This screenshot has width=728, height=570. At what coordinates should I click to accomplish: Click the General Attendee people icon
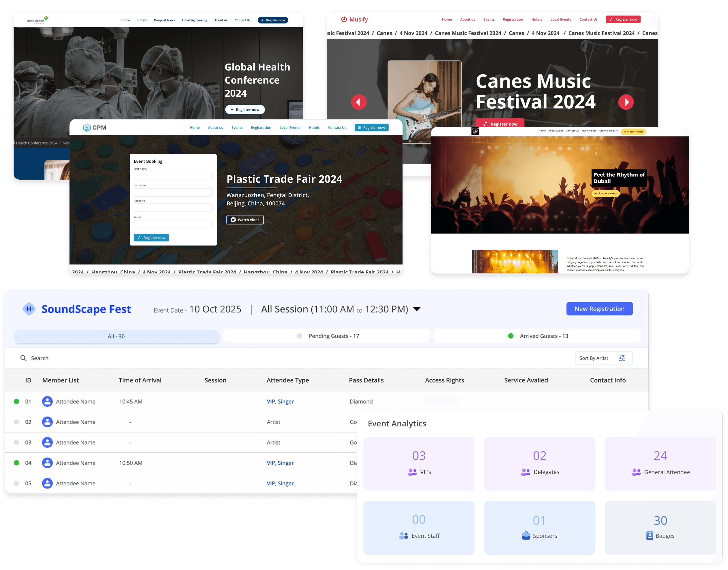click(x=636, y=472)
